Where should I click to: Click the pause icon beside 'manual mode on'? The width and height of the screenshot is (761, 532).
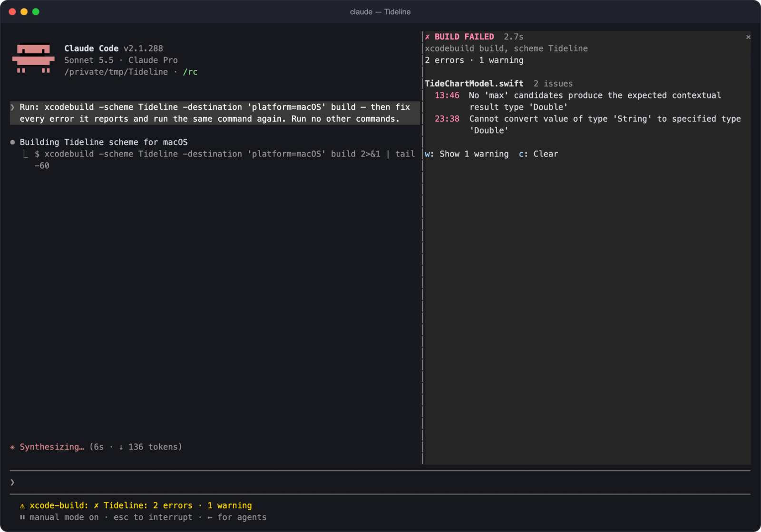click(22, 517)
